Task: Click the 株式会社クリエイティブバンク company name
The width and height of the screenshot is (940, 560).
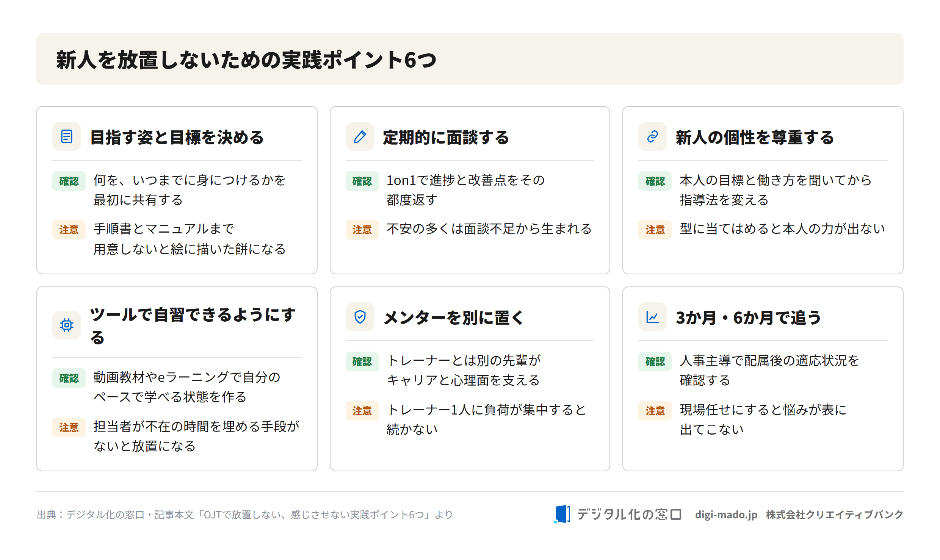Action: coord(834,515)
